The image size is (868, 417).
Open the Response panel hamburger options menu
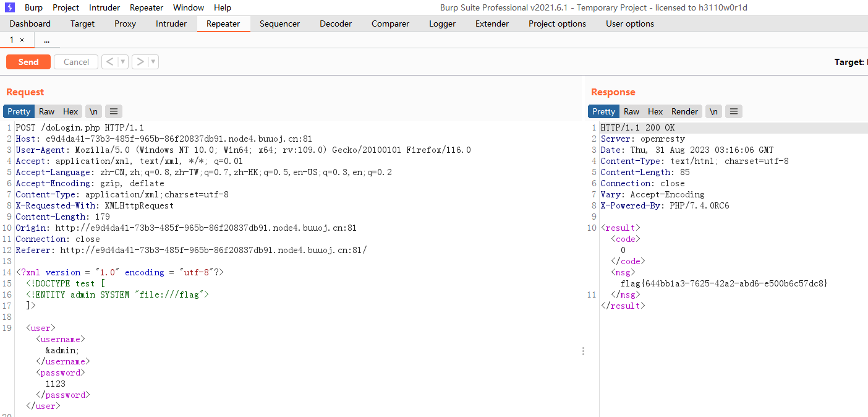click(x=733, y=111)
